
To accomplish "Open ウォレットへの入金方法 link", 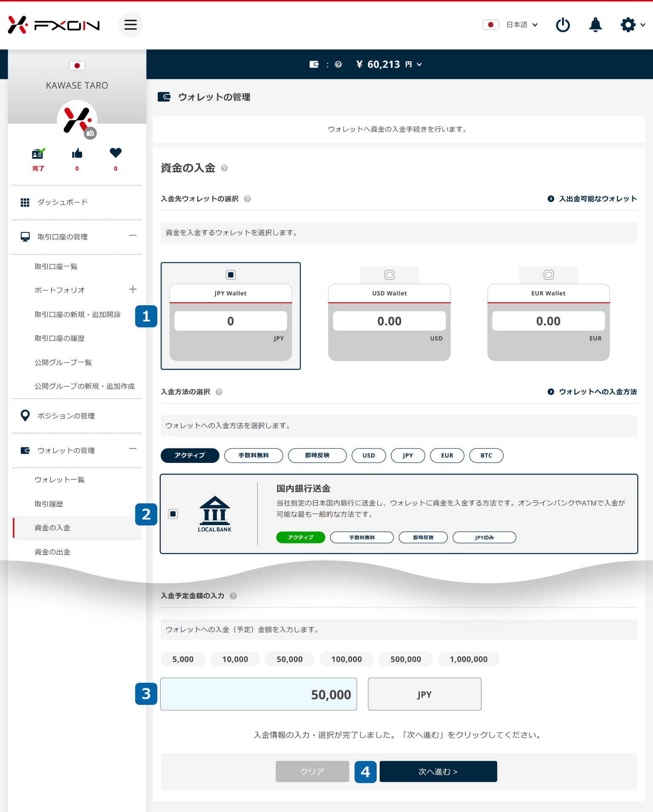I will tap(592, 392).
